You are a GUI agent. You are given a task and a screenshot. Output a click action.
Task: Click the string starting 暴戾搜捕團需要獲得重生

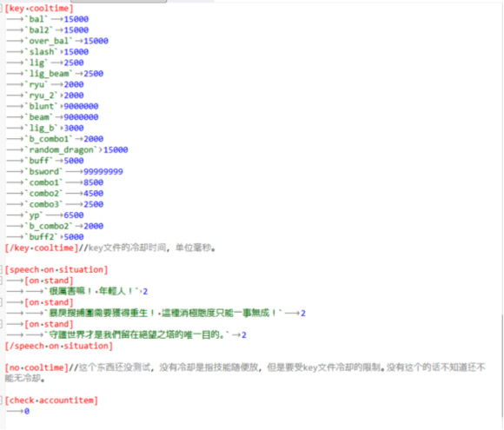pyautogui.click(x=164, y=314)
